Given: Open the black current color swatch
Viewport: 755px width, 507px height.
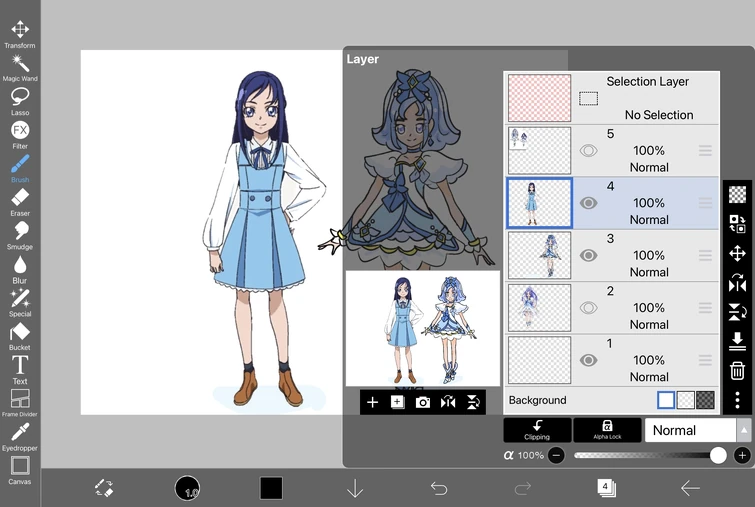Looking at the screenshot, I should pyautogui.click(x=271, y=488).
